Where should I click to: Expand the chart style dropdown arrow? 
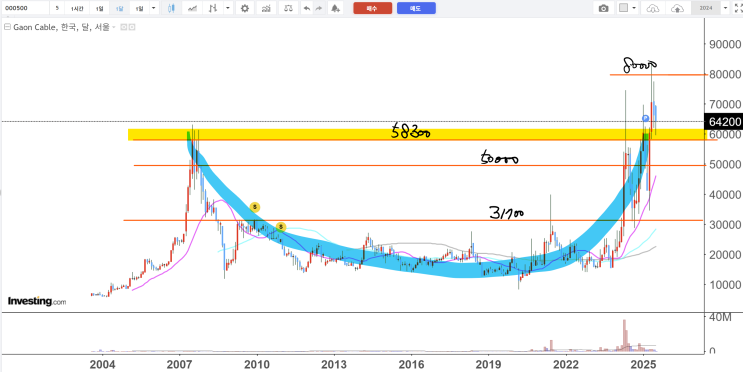tap(228, 8)
